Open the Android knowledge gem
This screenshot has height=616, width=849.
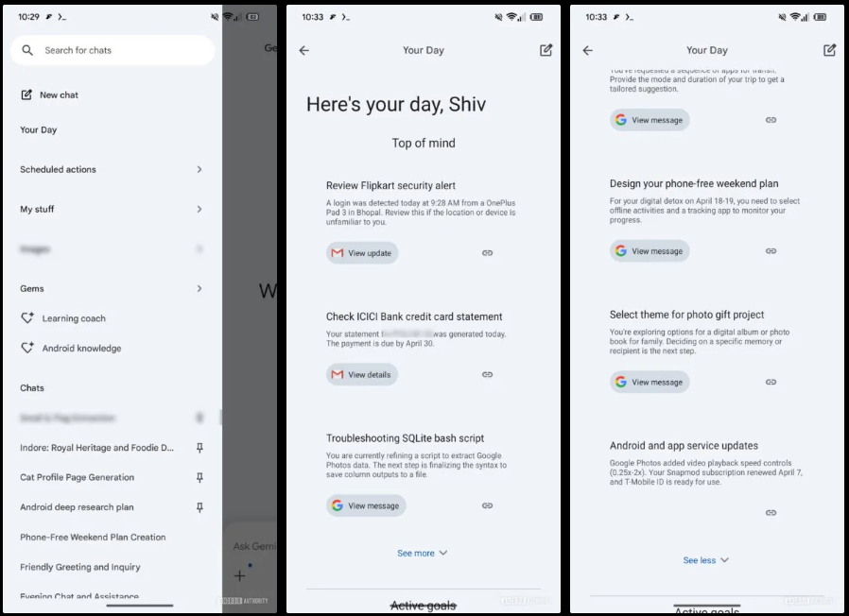tap(80, 349)
